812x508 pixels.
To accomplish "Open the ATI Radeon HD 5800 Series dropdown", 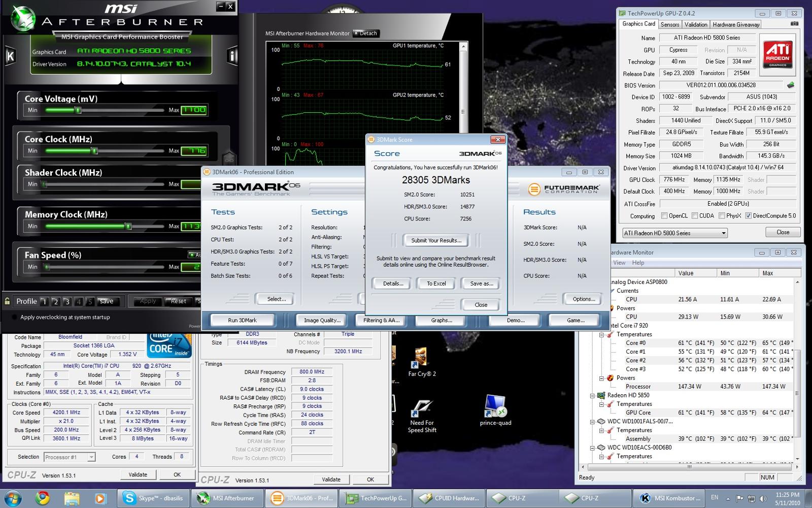I will [x=674, y=233].
